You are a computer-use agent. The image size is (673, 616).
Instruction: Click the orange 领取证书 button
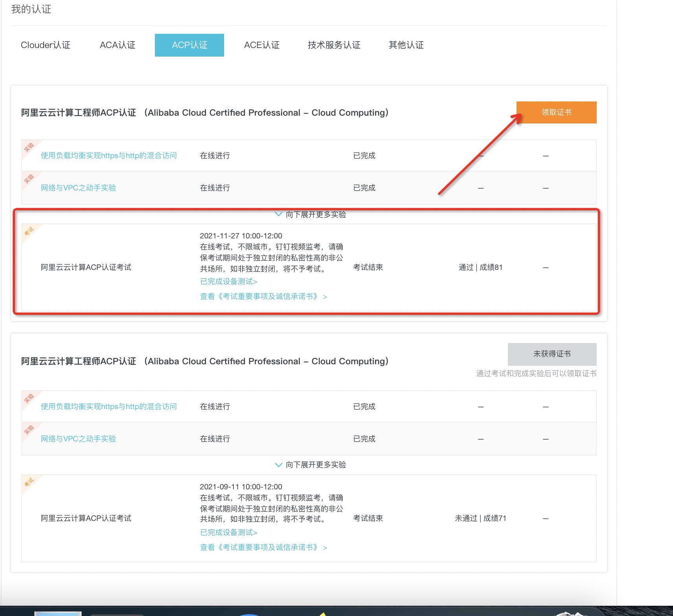click(556, 113)
